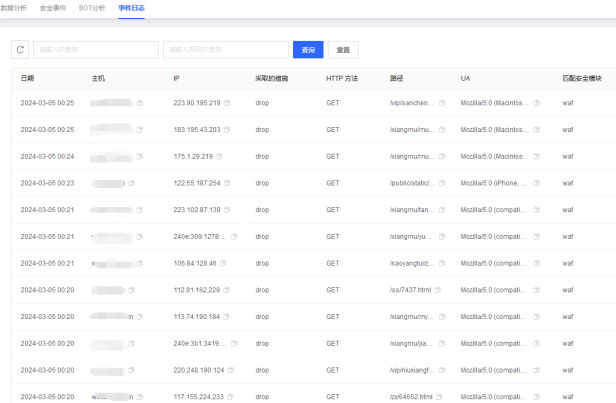This screenshot has width=616, height=403.
Task: Copy the Mozilla/5.0 (iPhone) UA string
Action: pos(537,183)
